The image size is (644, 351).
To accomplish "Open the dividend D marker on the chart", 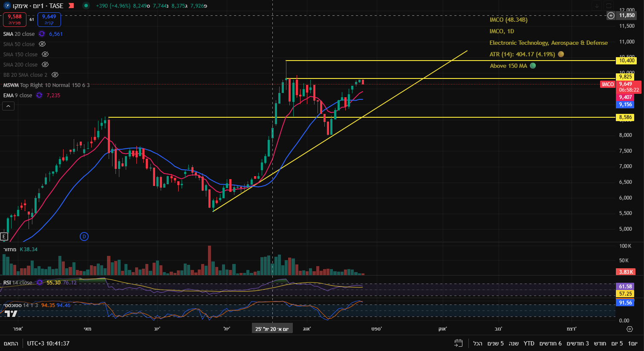I will pyautogui.click(x=84, y=236).
